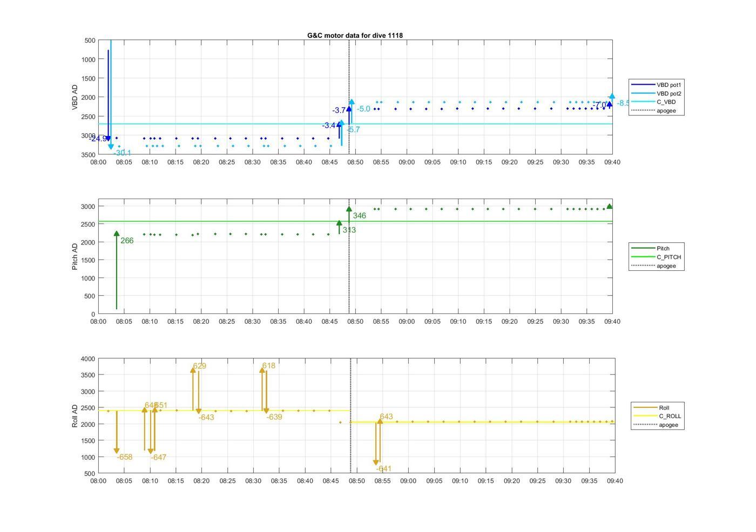Select the C_PITCH legend entry
The image size is (756, 532).
click(657, 257)
